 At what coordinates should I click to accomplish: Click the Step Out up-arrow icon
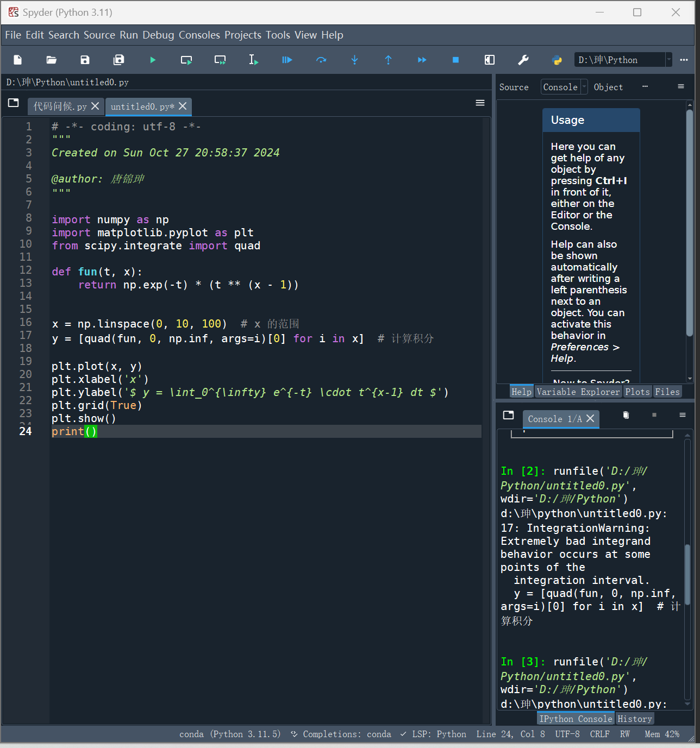point(388,60)
